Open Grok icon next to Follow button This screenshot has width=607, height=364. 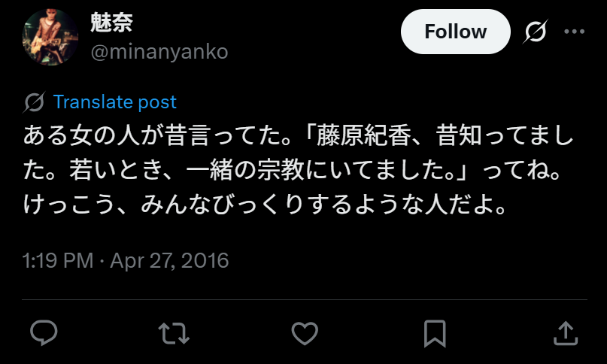tap(536, 32)
